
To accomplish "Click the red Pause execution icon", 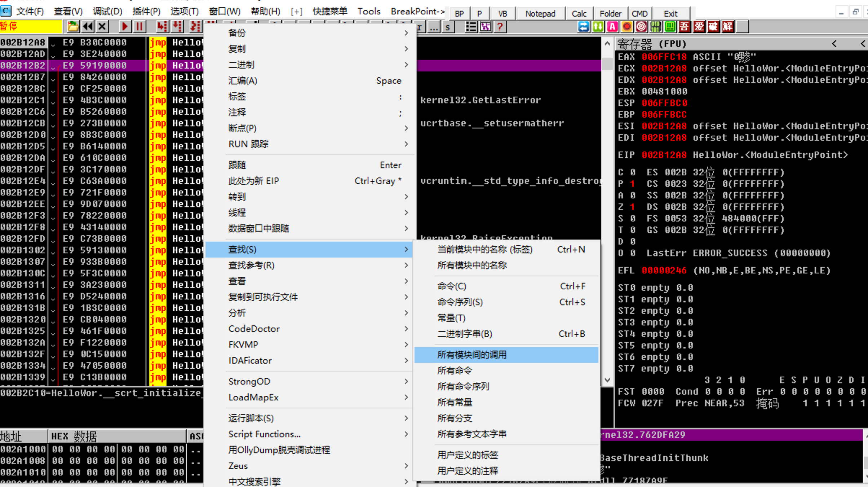I will pyautogui.click(x=139, y=27).
